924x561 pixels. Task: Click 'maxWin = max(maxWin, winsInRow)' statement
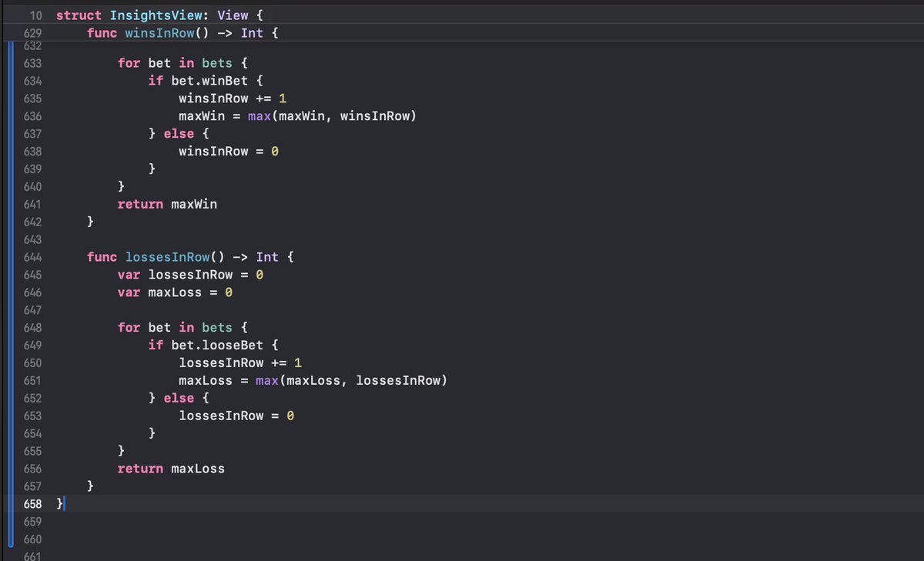pos(297,116)
